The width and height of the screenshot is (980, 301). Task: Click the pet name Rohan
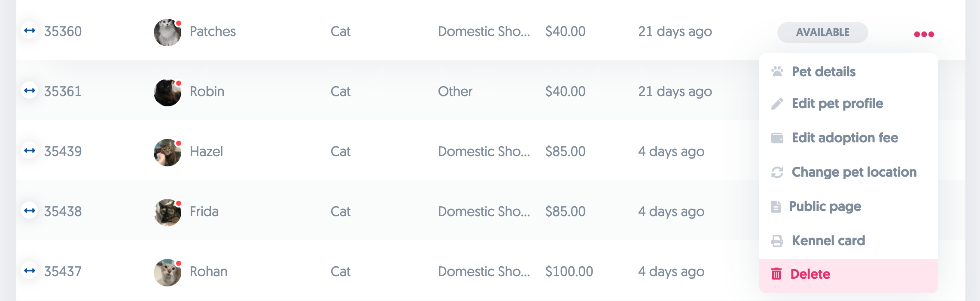coord(208,271)
